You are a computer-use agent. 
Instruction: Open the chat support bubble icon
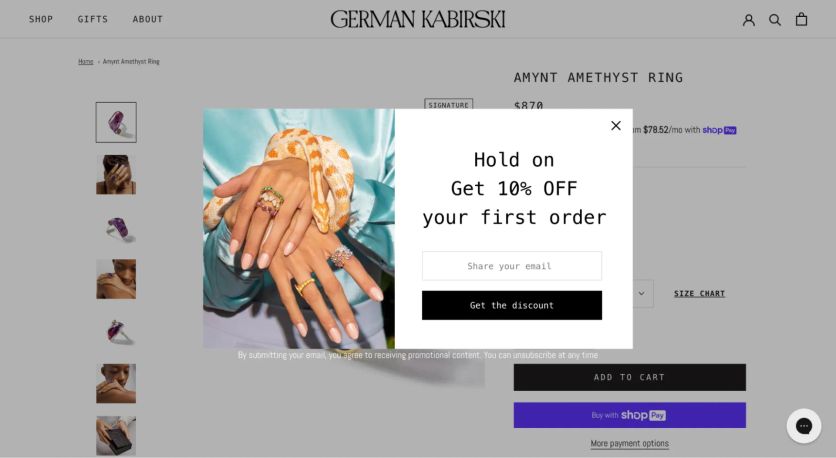point(803,426)
